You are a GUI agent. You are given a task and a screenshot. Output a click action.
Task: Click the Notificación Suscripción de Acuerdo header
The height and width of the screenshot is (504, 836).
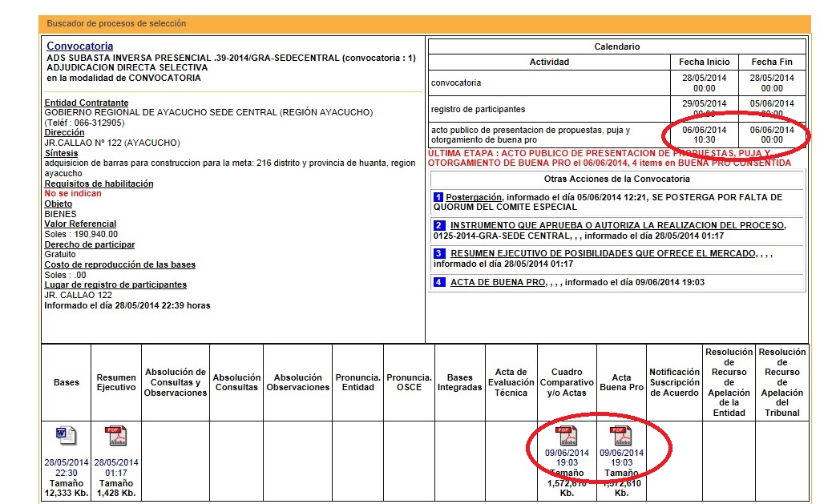674,382
